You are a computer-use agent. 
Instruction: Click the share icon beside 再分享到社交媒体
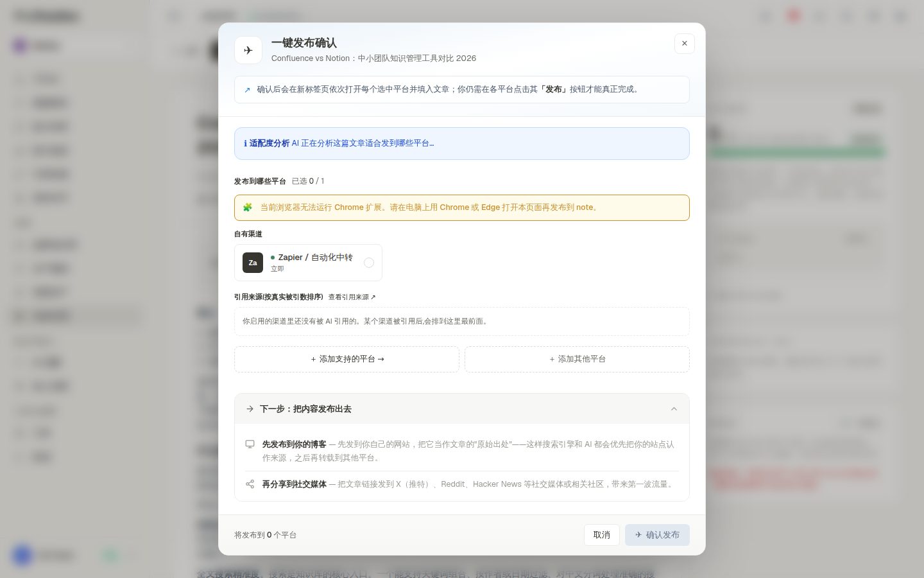pos(250,484)
